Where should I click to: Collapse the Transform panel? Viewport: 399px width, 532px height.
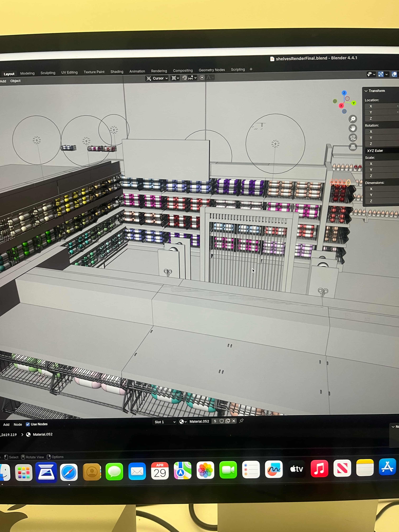pos(366,91)
